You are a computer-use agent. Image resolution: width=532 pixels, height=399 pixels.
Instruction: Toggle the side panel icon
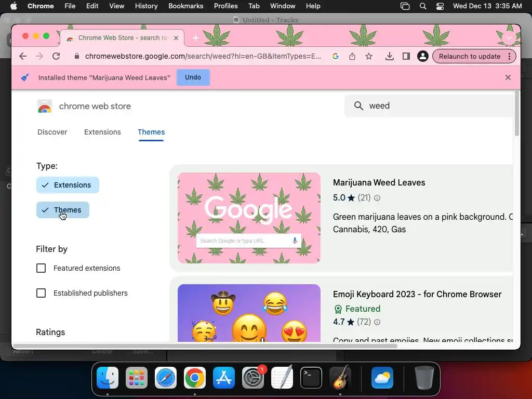point(406,56)
